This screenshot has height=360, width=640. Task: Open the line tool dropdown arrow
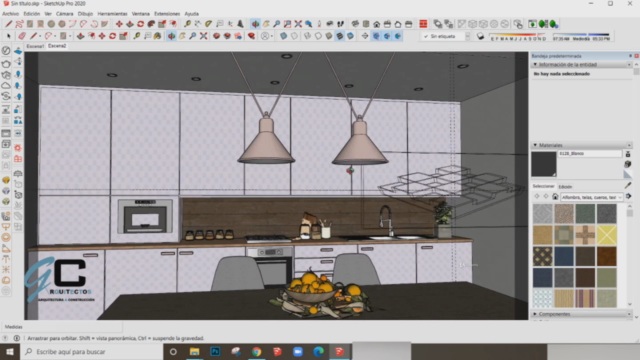40,36
